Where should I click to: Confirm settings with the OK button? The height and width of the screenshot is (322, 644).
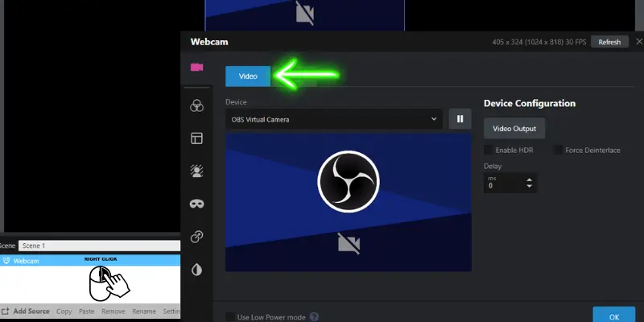pos(614,316)
